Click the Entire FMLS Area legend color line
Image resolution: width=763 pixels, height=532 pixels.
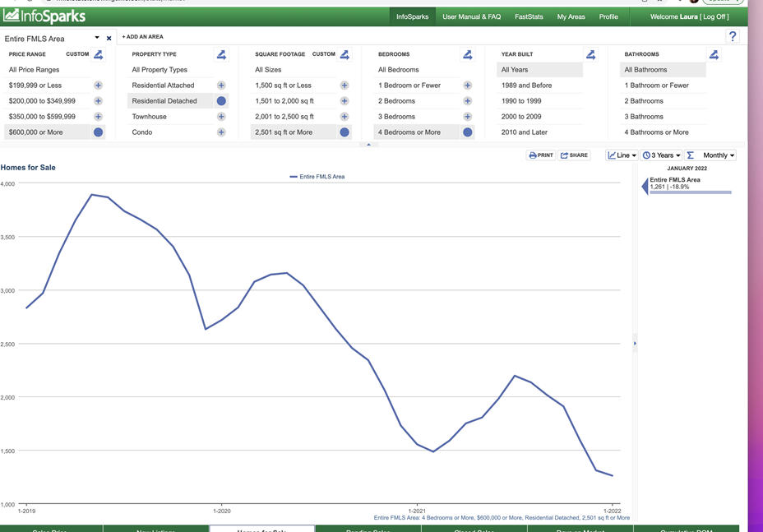coord(294,177)
